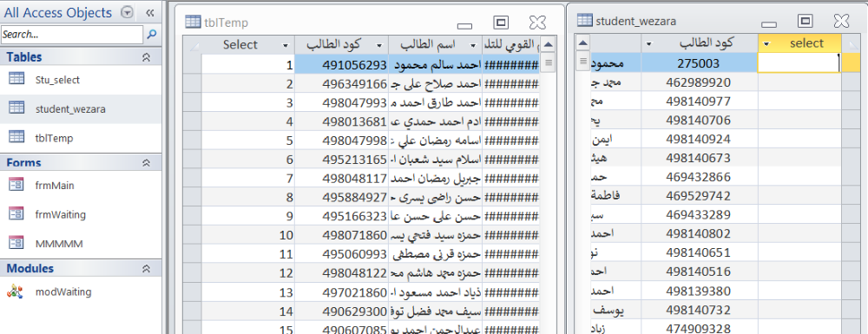
Task: Close the student_wezara window
Action: tap(841, 21)
